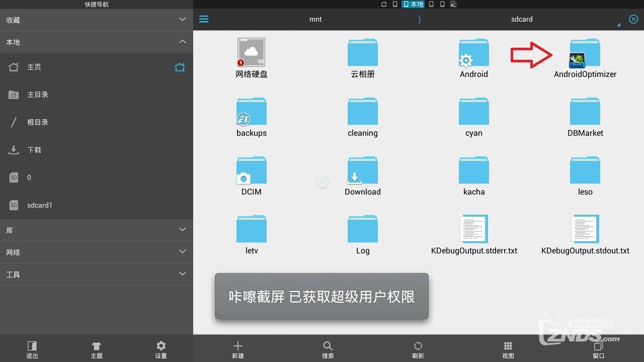
Task: Click the 新建 (new) plus icon
Action: click(x=238, y=346)
